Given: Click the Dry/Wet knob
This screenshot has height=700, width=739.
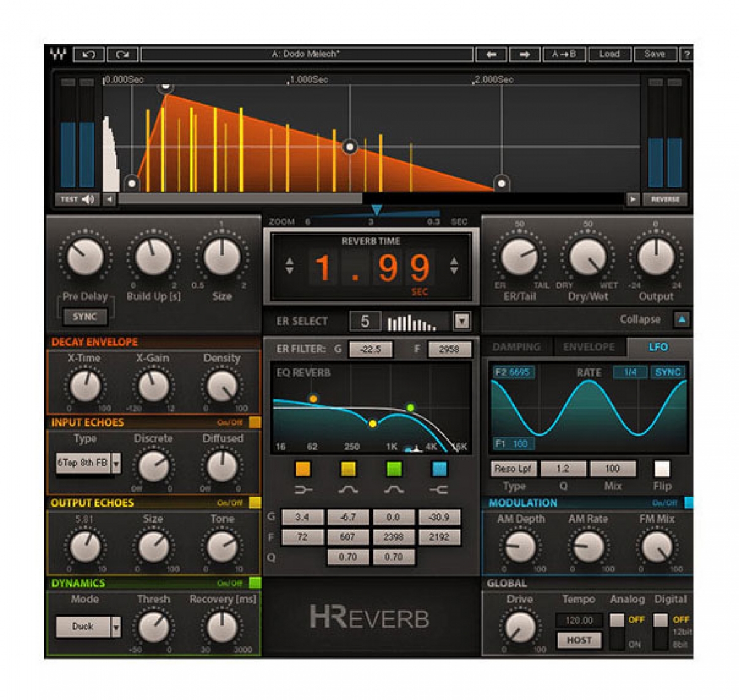Looking at the screenshot, I should point(588,256).
